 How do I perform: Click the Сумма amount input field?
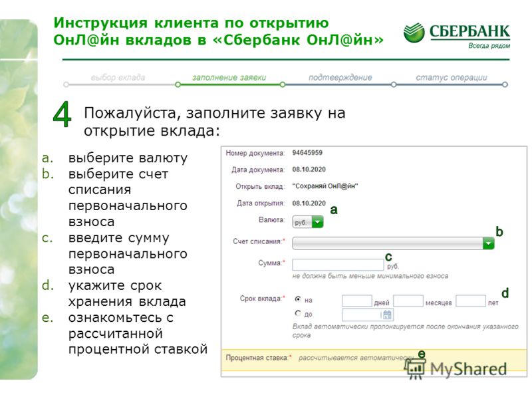338,265
